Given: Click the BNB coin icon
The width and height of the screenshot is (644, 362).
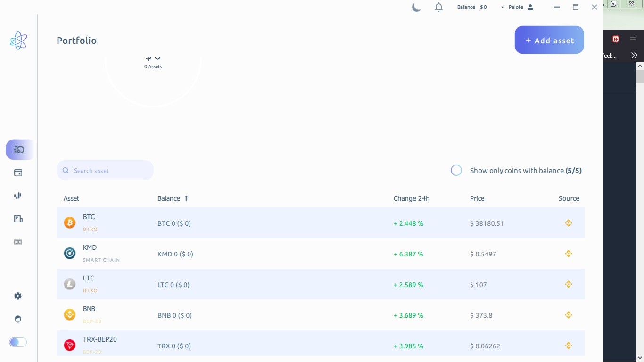Looking at the screenshot, I should (70, 314).
